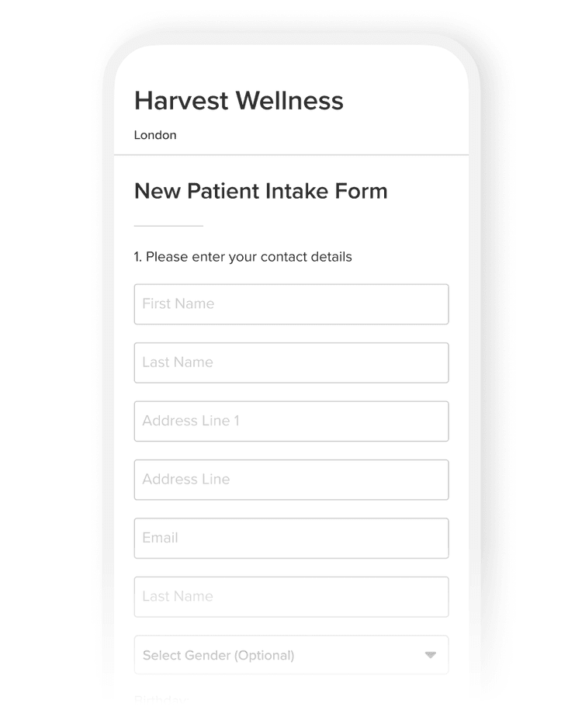Select the Last Name field below First Name
This screenshot has height=728, width=582.
[291, 362]
